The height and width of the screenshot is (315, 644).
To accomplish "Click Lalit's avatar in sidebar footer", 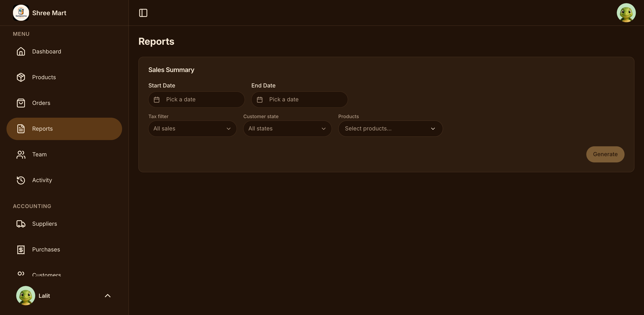I will click(25, 296).
